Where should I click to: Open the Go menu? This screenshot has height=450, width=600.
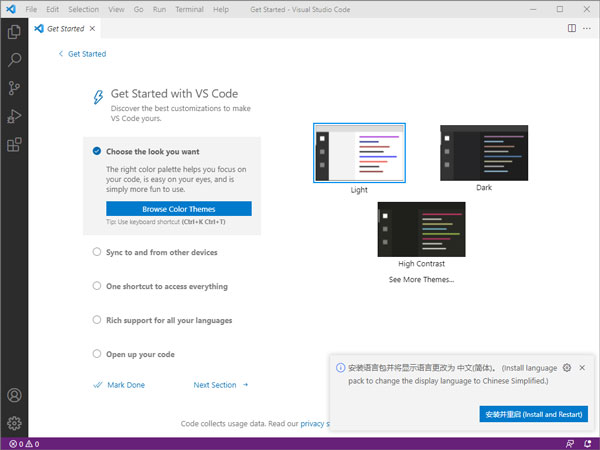(x=139, y=9)
